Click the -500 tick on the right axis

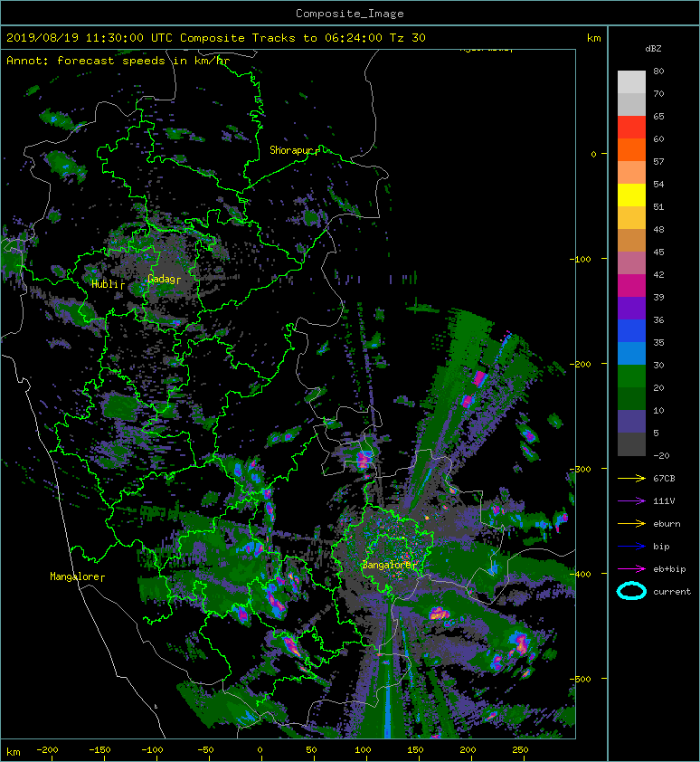(x=580, y=679)
